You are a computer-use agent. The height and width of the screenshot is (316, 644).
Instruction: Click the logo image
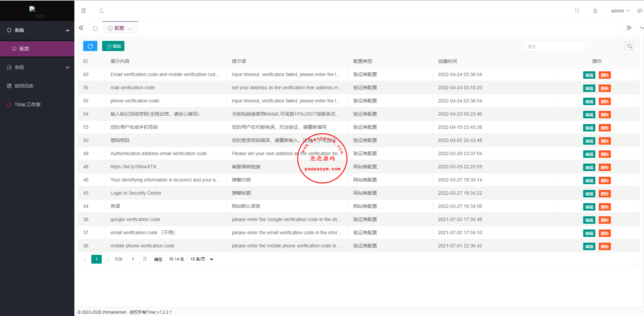coord(37,12)
